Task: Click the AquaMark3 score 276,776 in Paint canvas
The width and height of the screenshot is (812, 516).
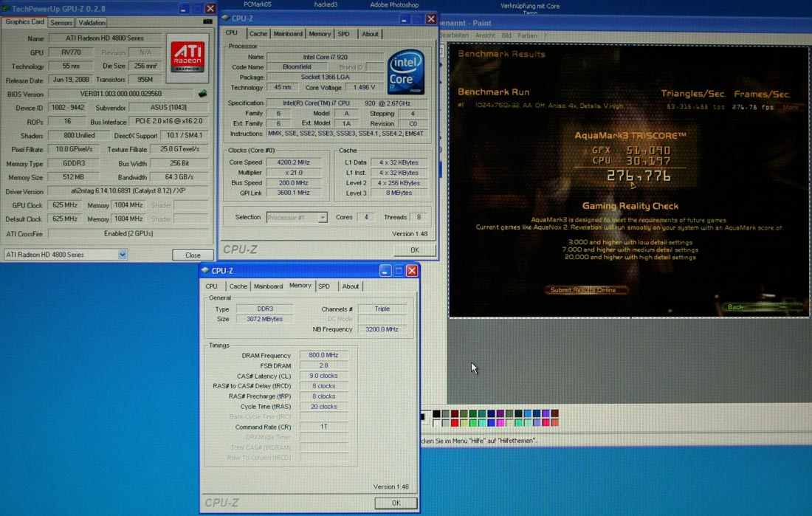Action: (x=639, y=176)
